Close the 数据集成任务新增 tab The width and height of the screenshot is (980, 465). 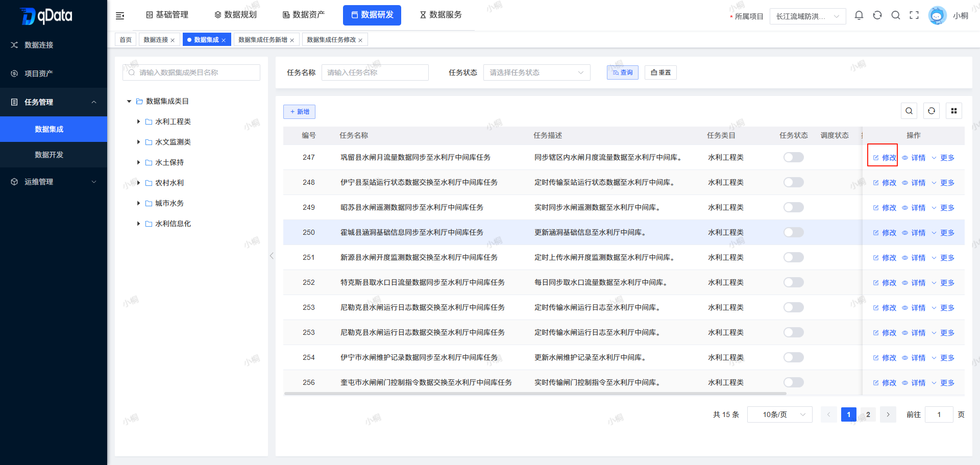292,40
